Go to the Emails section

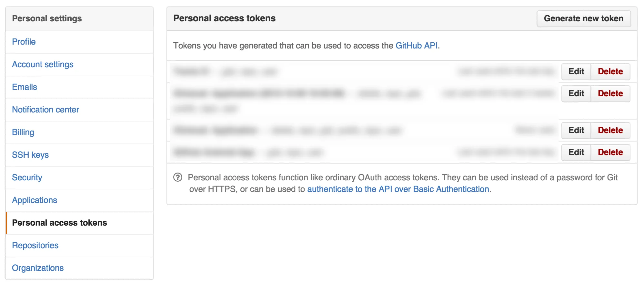tap(24, 87)
